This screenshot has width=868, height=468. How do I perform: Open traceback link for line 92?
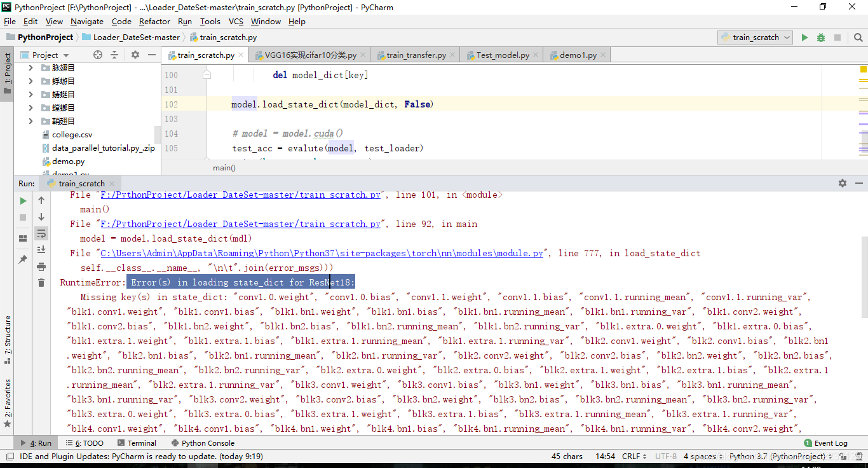click(240, 224)
